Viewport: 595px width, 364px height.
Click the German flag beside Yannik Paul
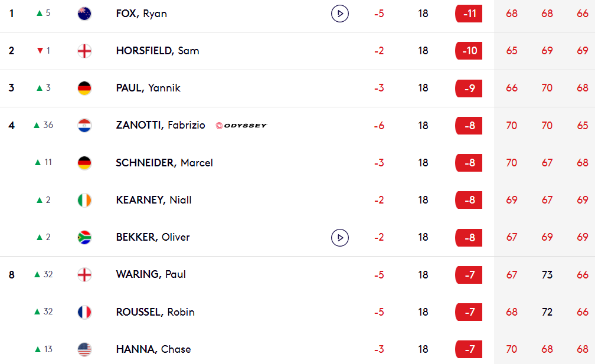coord(84,88)
